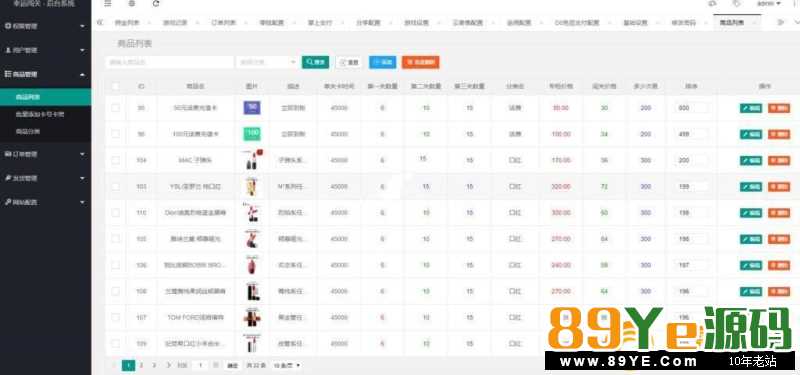800x375 pixels.
Task: Expand the 支付管理 sidebar menu
Action: pyautogui.click(x=45, y=178)
